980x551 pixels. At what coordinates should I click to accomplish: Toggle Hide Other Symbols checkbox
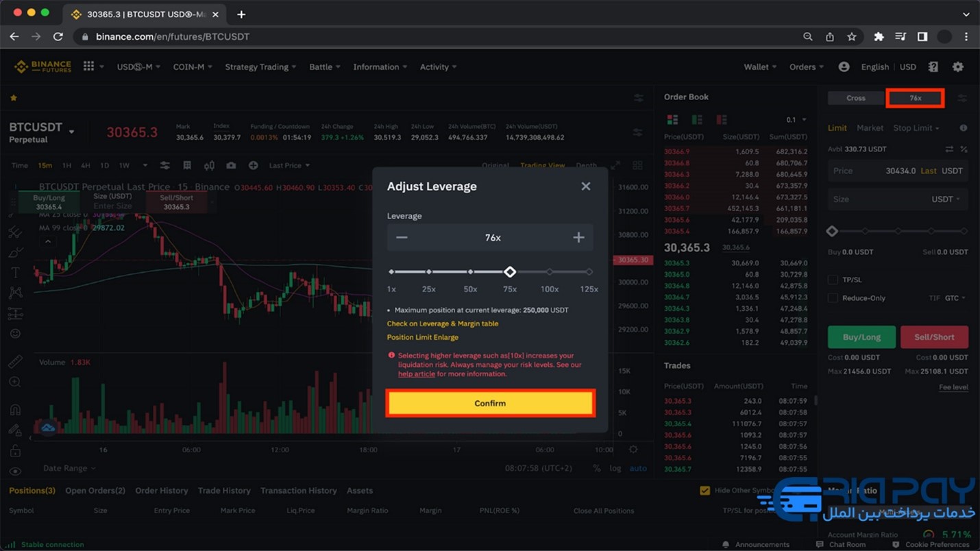coord(705,491)
